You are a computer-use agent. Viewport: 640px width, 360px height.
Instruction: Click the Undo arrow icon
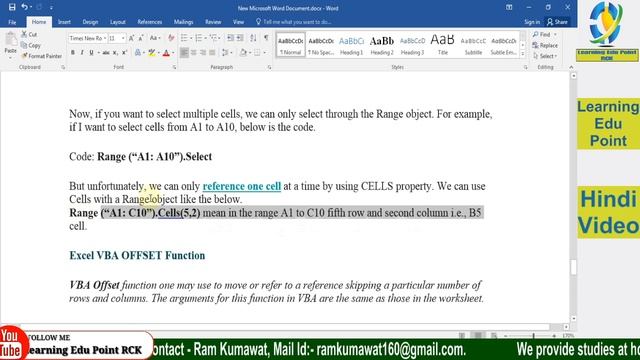[x=24, y=7]
